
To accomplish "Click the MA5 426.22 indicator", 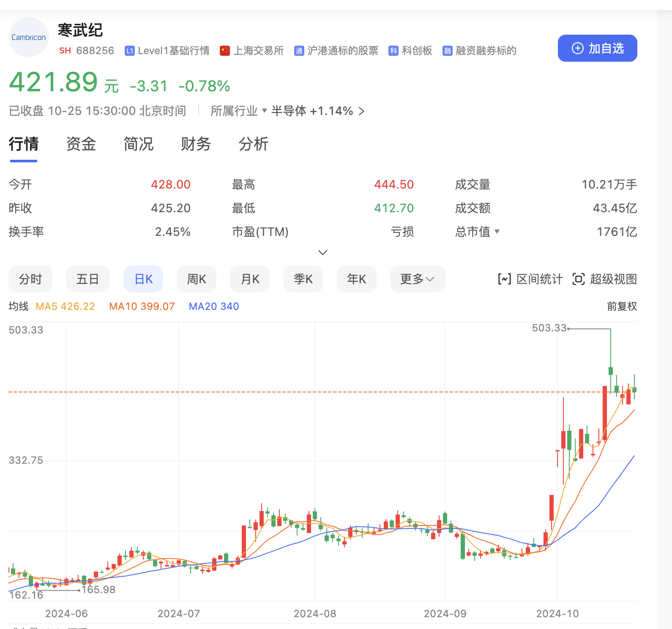I will tap(66, 306).
